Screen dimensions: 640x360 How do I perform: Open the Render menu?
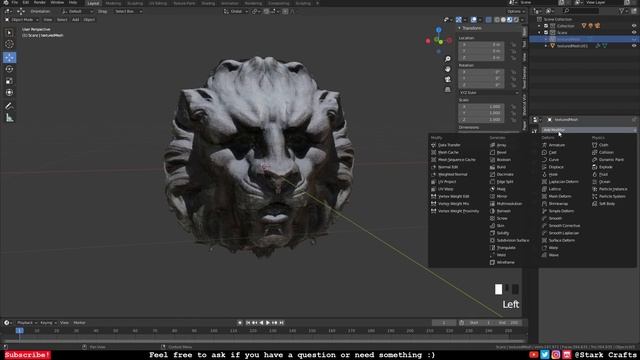point(40,2)
